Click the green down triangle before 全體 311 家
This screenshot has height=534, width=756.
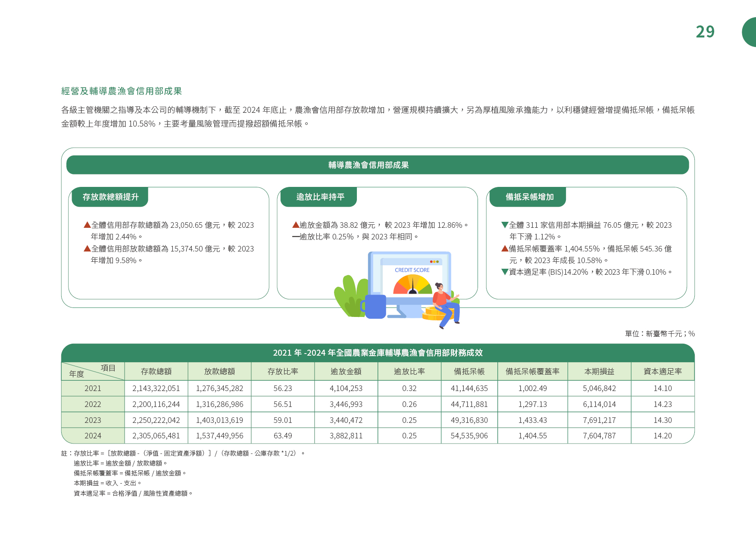[x=505, y=225]
